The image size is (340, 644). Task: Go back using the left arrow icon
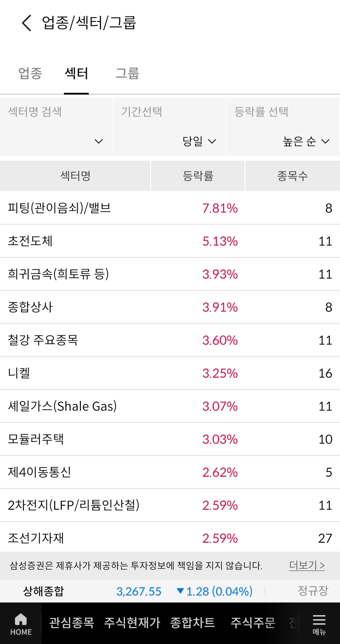pos(27,23)
